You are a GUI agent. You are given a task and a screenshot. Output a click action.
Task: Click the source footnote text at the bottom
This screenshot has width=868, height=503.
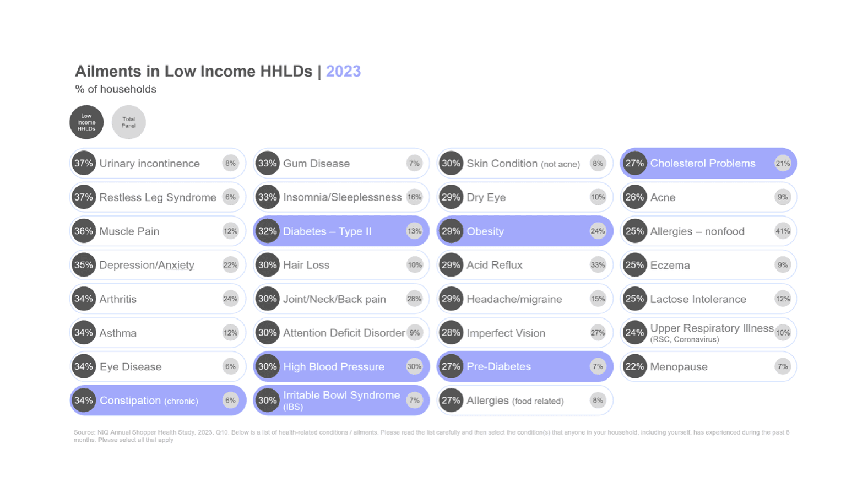click(x=431, y=436)
